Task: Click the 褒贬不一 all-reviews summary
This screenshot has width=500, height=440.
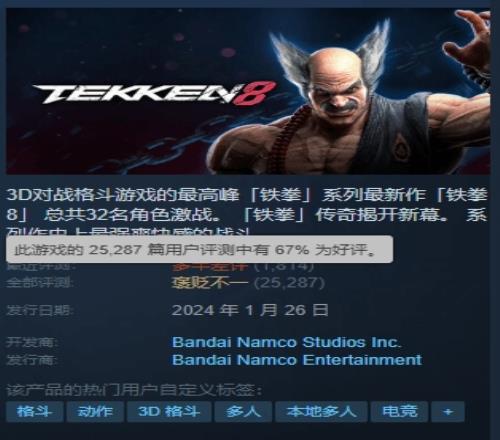Action: pos(210,283)
